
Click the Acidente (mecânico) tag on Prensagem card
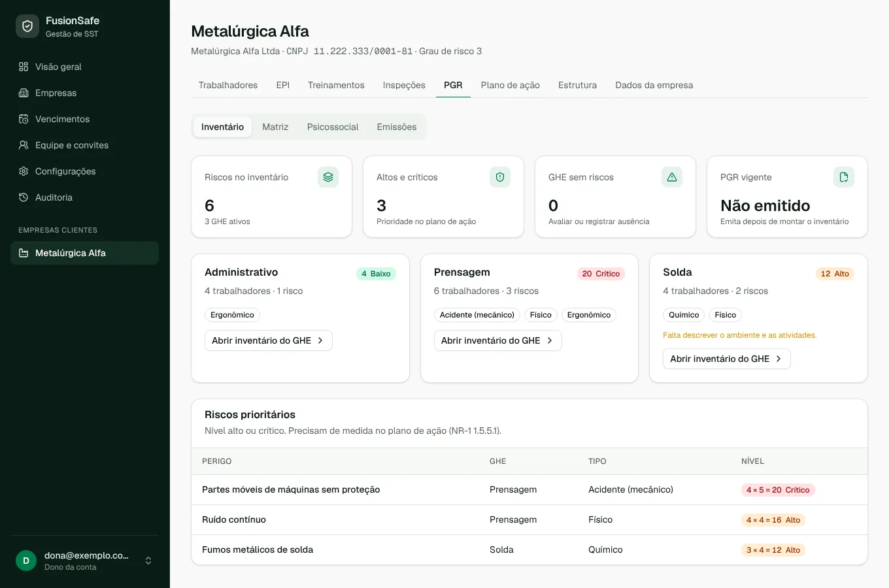pyautogui.click(x=477, y=315)
